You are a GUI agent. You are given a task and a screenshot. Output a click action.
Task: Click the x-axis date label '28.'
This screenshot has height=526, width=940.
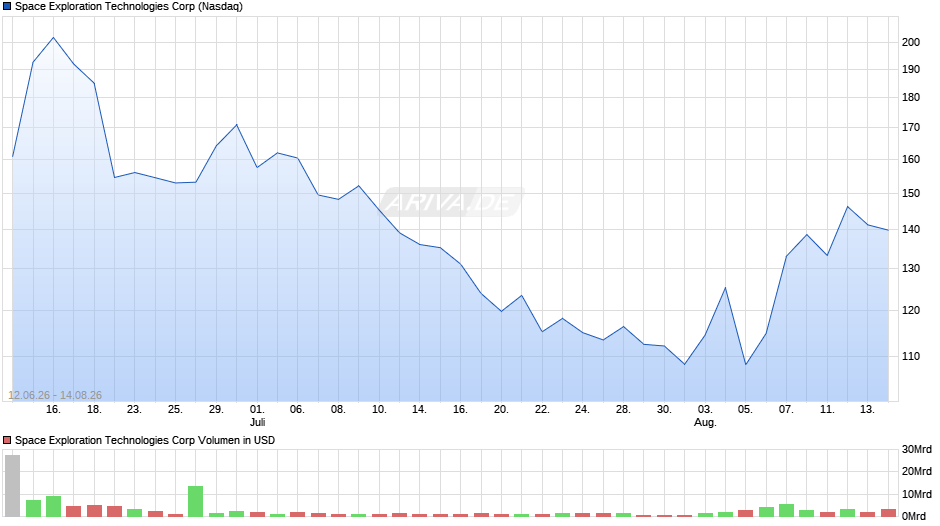(623, 409)
